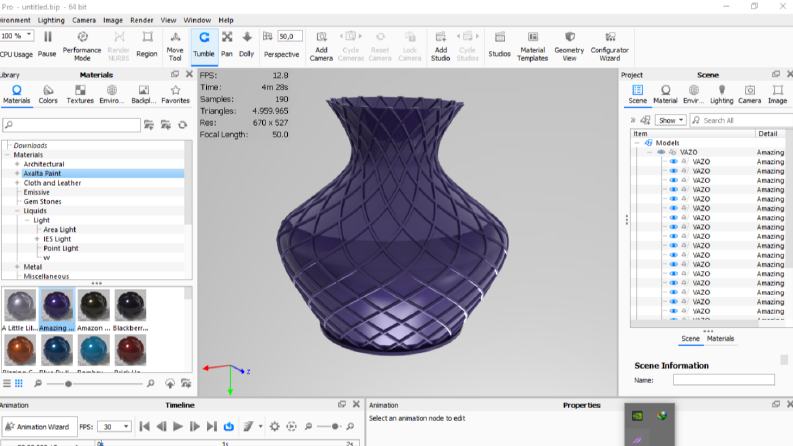Collapse the Liquids folder
793x446 pixels.
[x=17, y=211]
